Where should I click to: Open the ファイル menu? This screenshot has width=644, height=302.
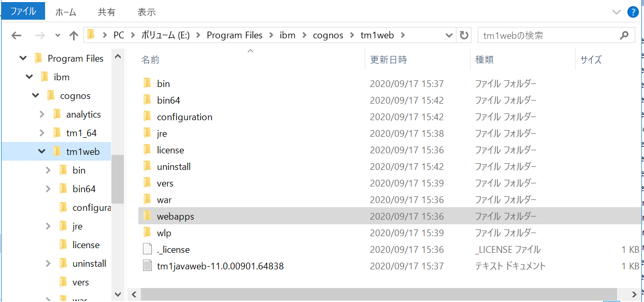pos(23,11)
